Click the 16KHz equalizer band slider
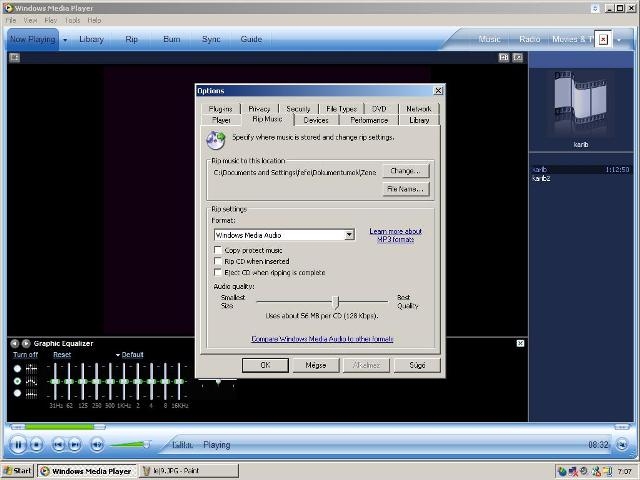 click(179, 381)
